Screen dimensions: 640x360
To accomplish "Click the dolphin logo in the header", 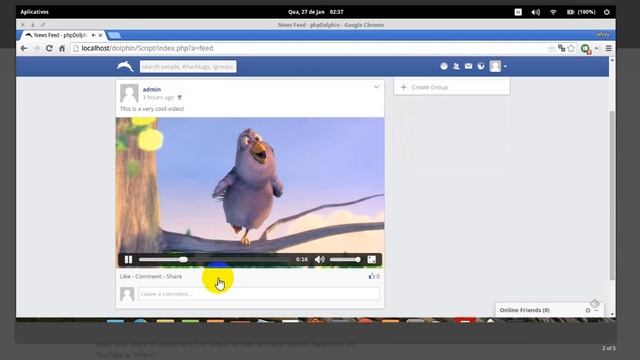I will pyautogui.click(x=125, y=66).
